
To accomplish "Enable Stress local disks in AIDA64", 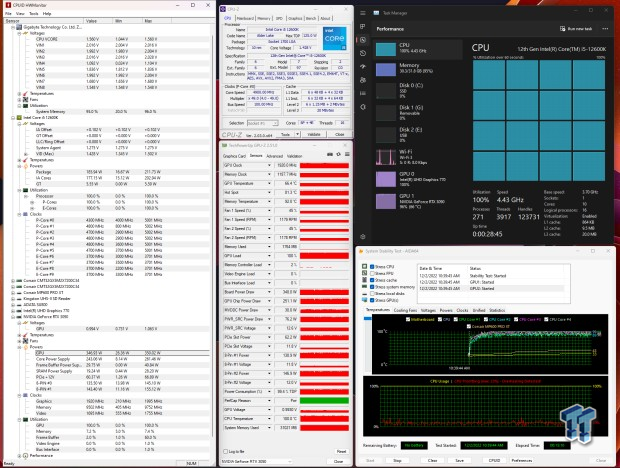I will tap(372, 294).
